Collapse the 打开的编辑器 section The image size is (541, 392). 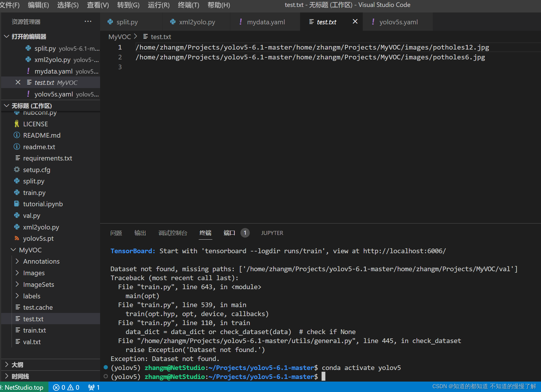7,37
